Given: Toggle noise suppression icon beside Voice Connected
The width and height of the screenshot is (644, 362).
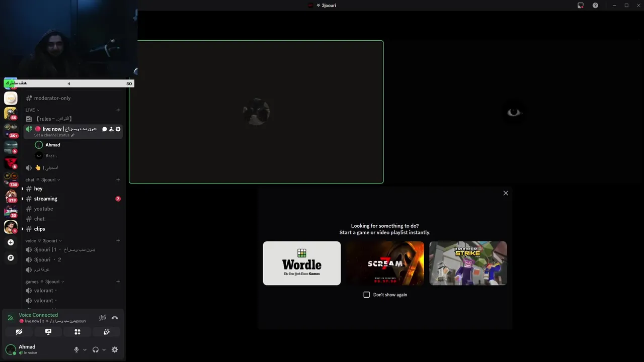Looking at the screenshot, I should pos(103,318).
